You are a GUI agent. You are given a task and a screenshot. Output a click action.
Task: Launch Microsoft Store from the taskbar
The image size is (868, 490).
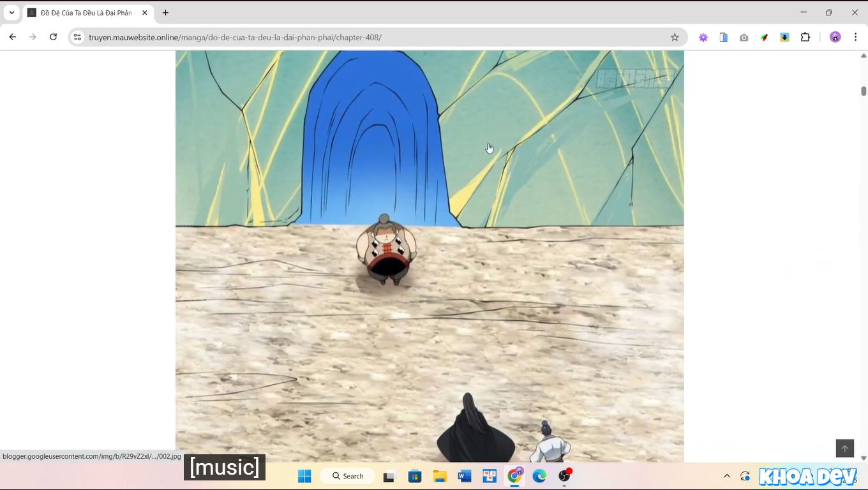pyautogui.click(x=415, y=476)
